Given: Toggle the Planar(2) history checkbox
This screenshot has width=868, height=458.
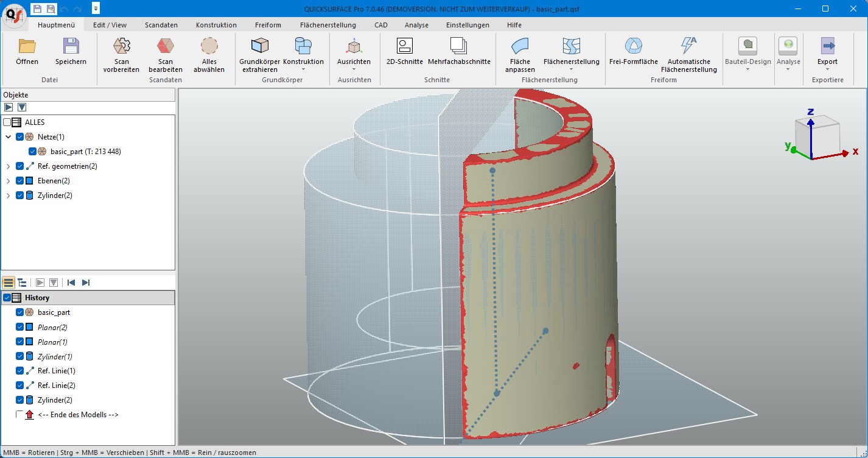Looking at the screenshot, I should click(x=20, y=327).
